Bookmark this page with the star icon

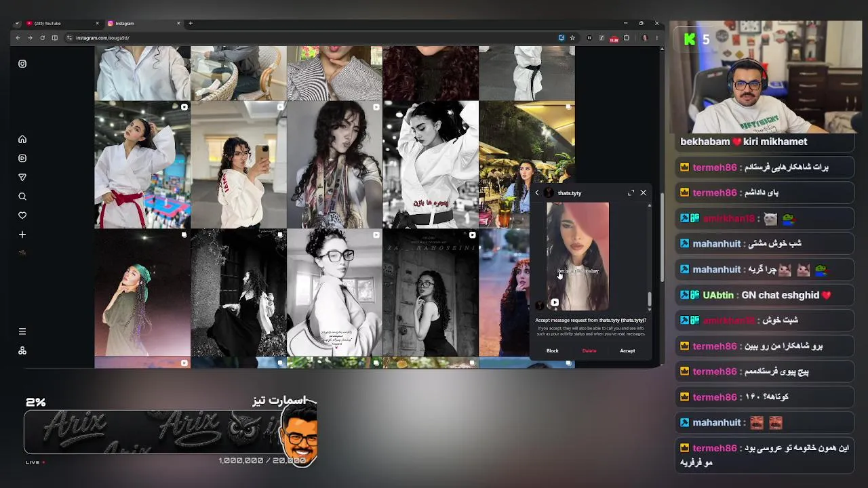pyautogui.click(x=572, y=38)
